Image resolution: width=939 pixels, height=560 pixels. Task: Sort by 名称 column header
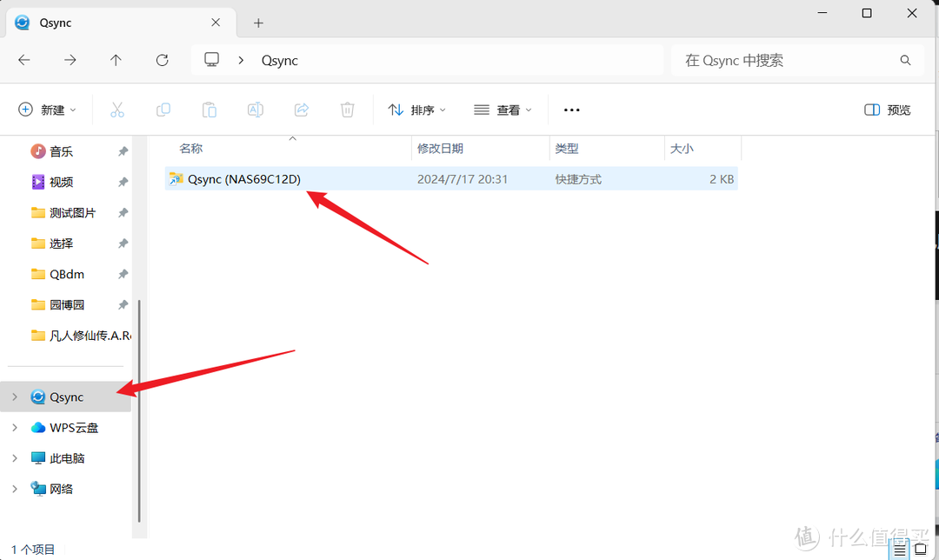tap(191, 149)
